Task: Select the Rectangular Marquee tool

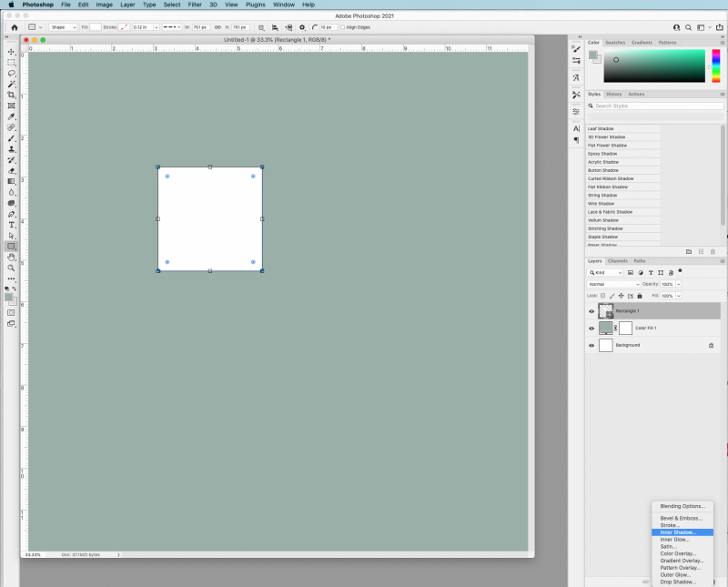Action: pos(11,62)
